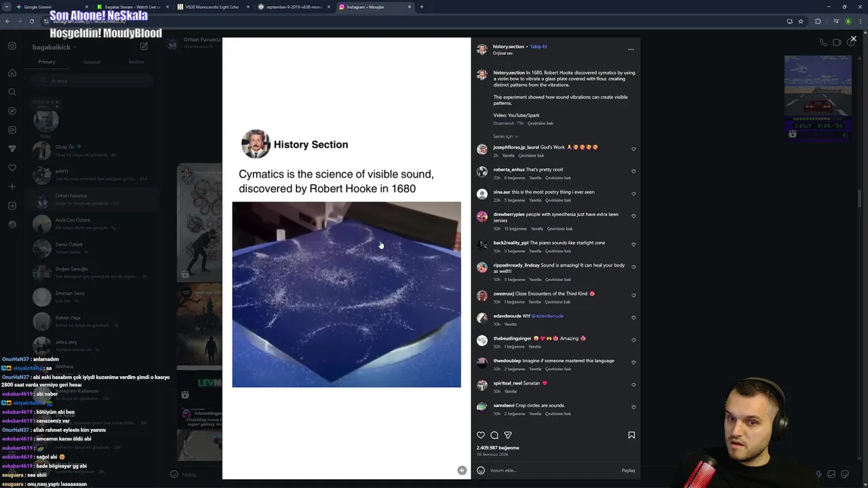Like rippednready_lindsay's comment
868x488 pixels.
[x=633, y=267]
